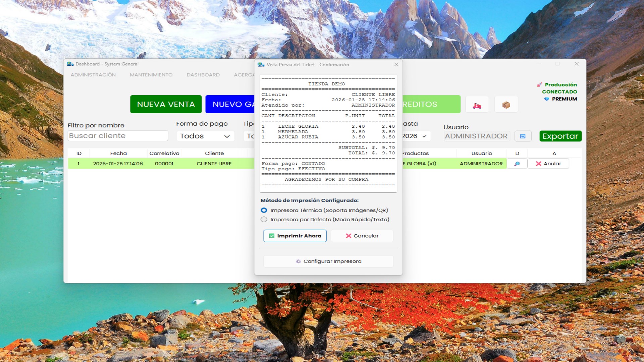Click the gear icon in Configurar Impresora
This screenshot has height=362, width=644.
pos(298,261)
